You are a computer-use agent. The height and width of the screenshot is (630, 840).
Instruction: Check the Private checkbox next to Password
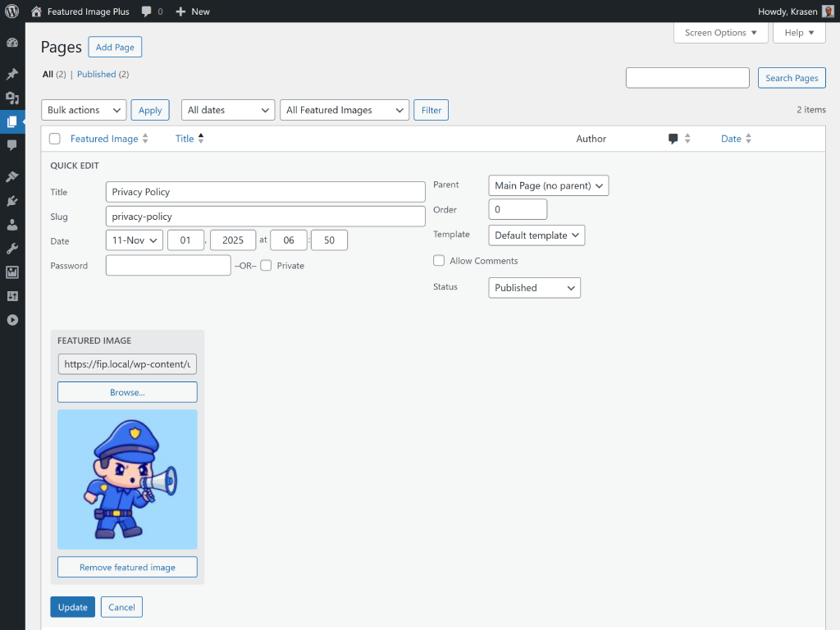pyautogui.click(x=265, y=265)
